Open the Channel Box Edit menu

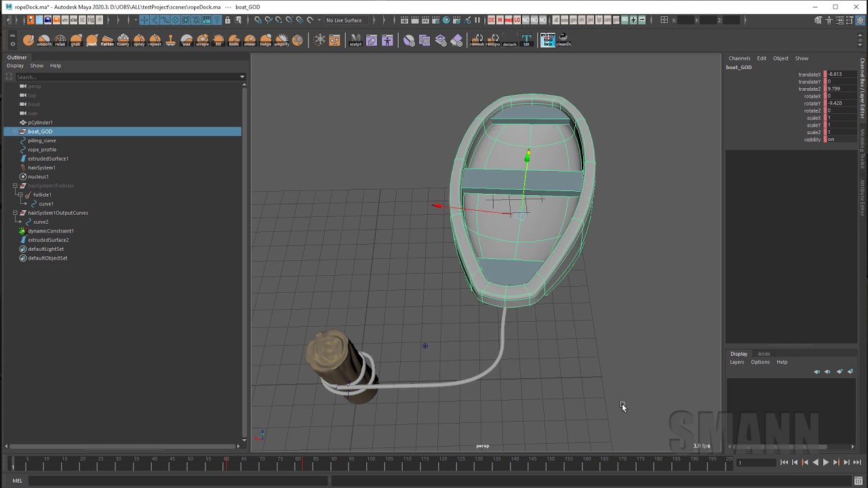point(762,58)
